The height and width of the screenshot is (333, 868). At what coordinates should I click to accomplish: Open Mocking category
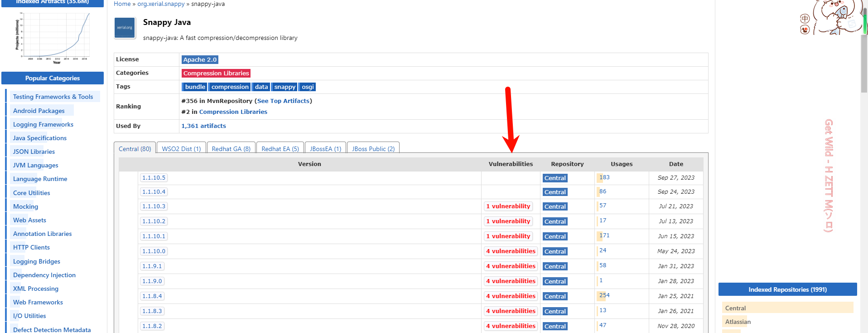click(x=25, y=206)
